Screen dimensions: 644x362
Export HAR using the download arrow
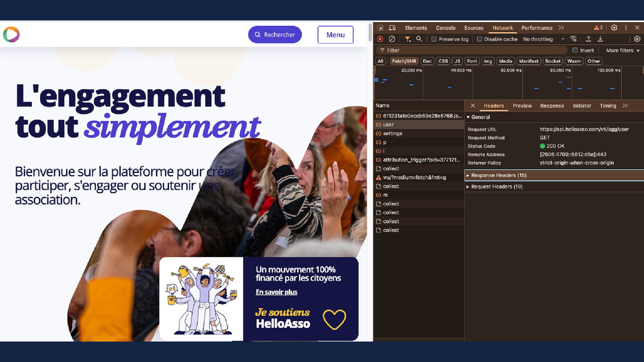[x=600, y=39]
